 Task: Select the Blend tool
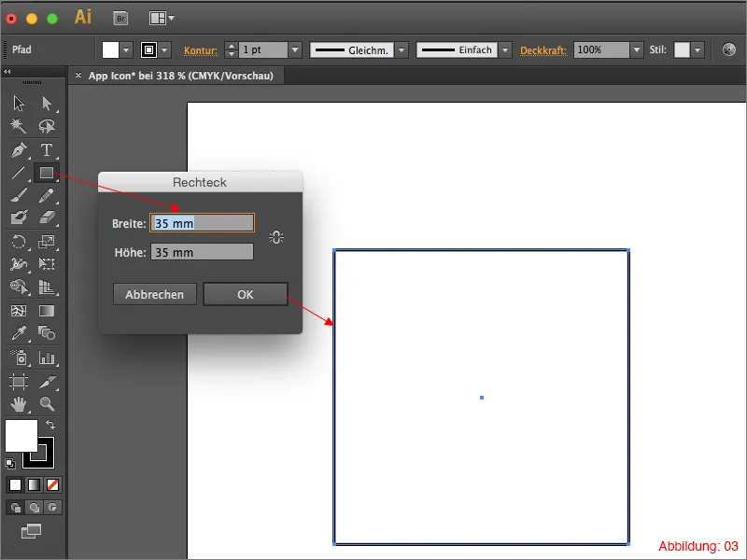[x=47, y=333]
